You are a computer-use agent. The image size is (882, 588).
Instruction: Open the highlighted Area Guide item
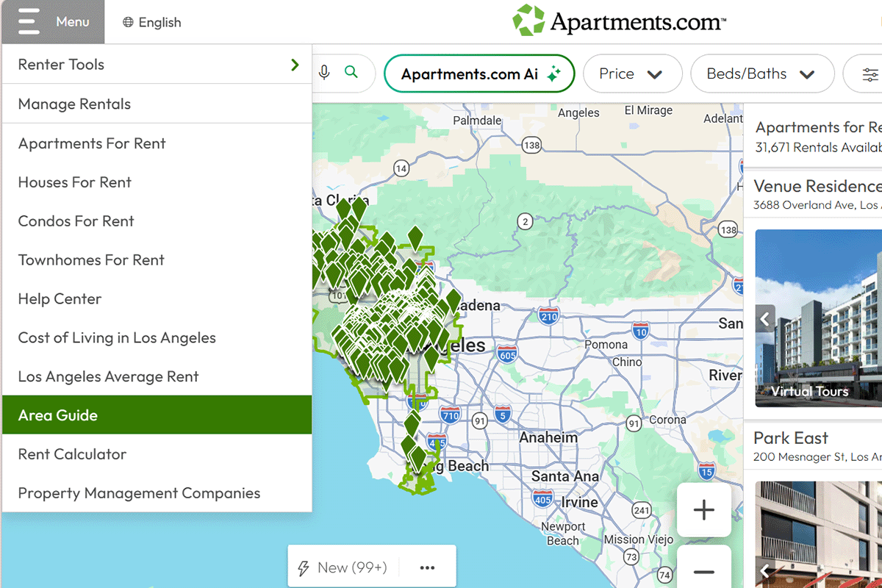pos(157,415)
